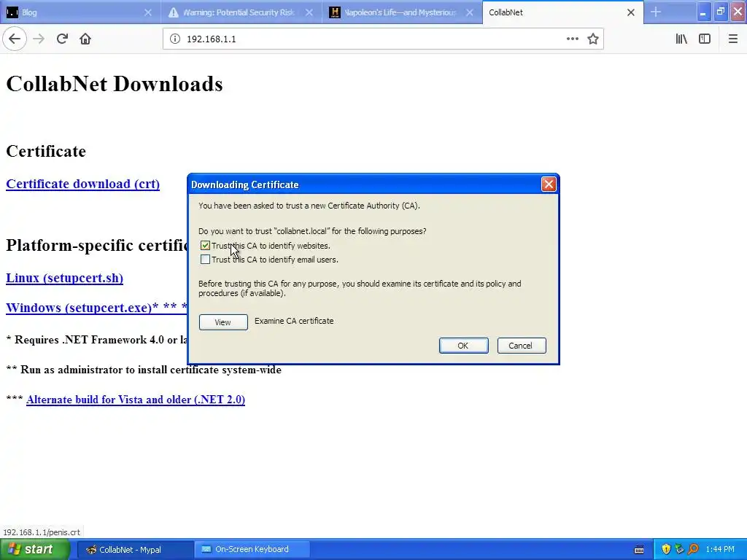
Task: Select the CollabNet tab
Action: [x=553, y=12]
